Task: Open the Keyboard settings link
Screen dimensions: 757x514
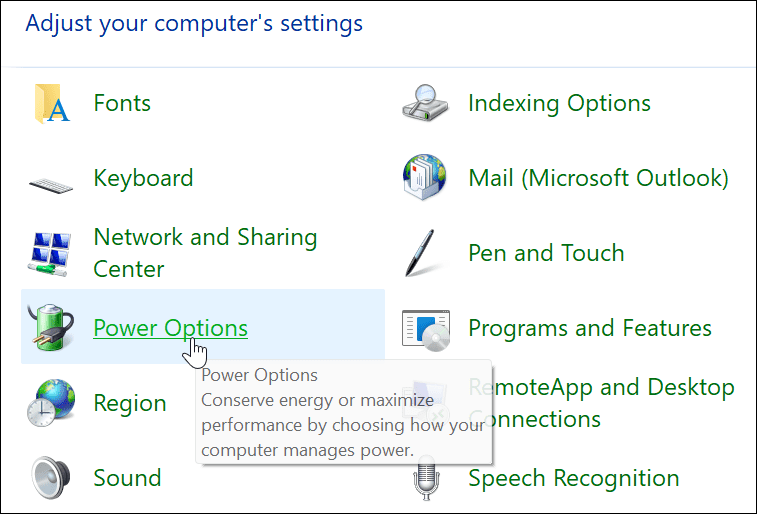Action: (143, 178)
